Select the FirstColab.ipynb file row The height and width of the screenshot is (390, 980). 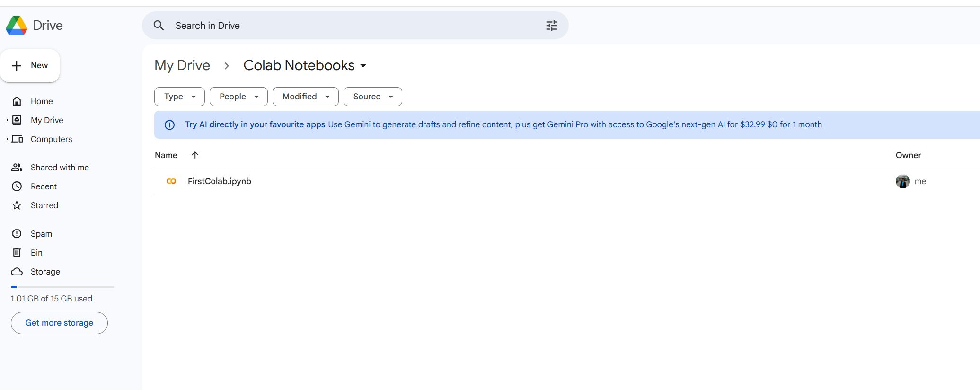coord(567,181)
